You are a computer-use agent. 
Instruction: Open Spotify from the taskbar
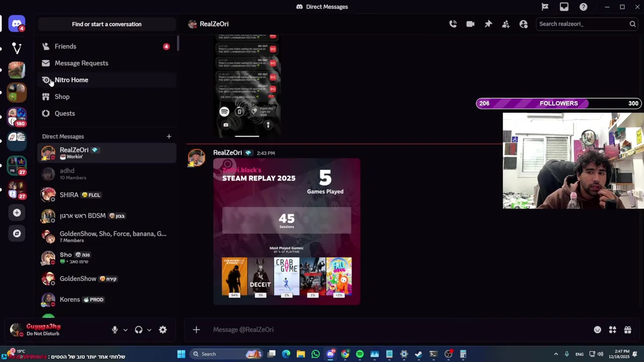point(360,354)
